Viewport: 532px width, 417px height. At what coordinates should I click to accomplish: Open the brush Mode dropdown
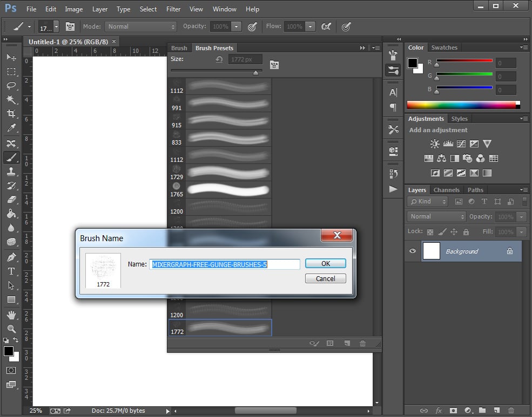[142, 26]
